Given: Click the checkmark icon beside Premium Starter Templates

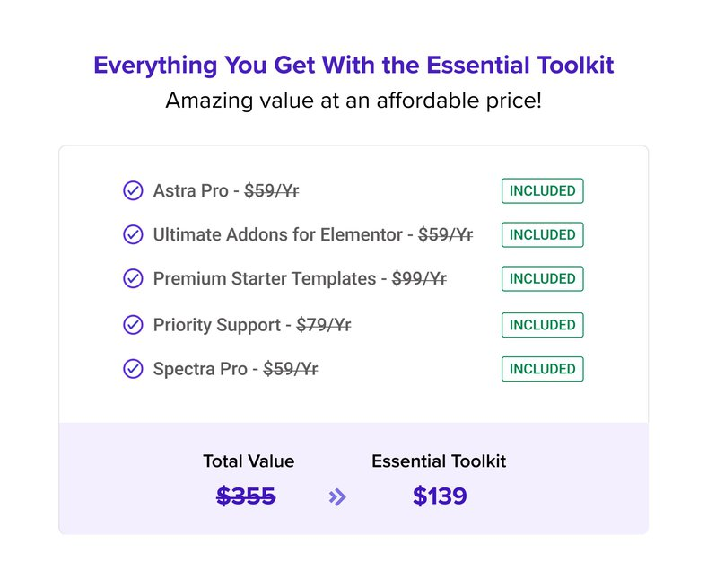Looking at the screenshot, I should (133, 278).
